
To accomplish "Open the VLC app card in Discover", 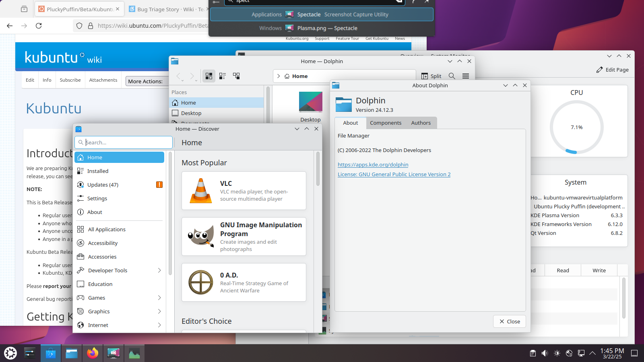I will point(244,191).
